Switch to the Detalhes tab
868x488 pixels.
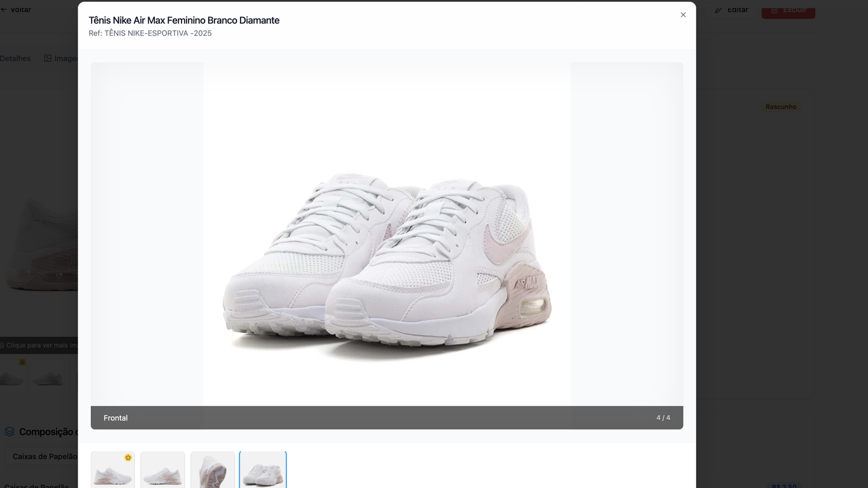15,58
